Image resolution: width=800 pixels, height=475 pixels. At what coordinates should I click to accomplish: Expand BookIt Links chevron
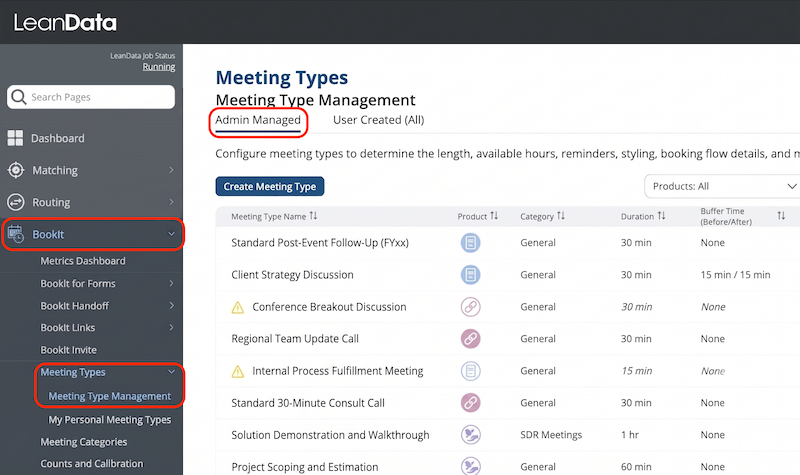tap(171, 328)
